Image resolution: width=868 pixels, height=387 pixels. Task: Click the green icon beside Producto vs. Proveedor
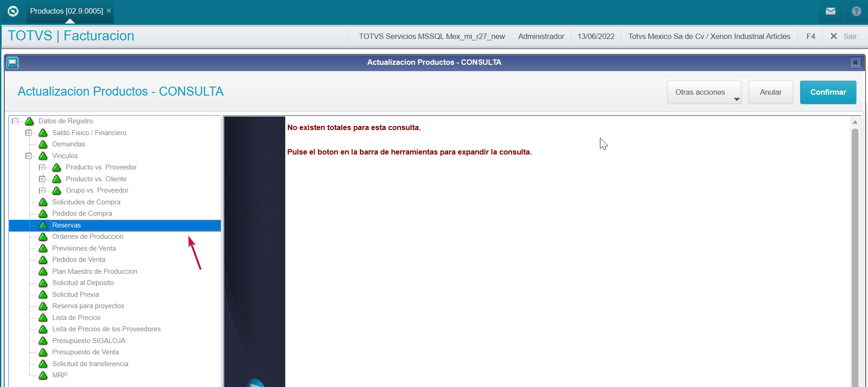[57, 167]
